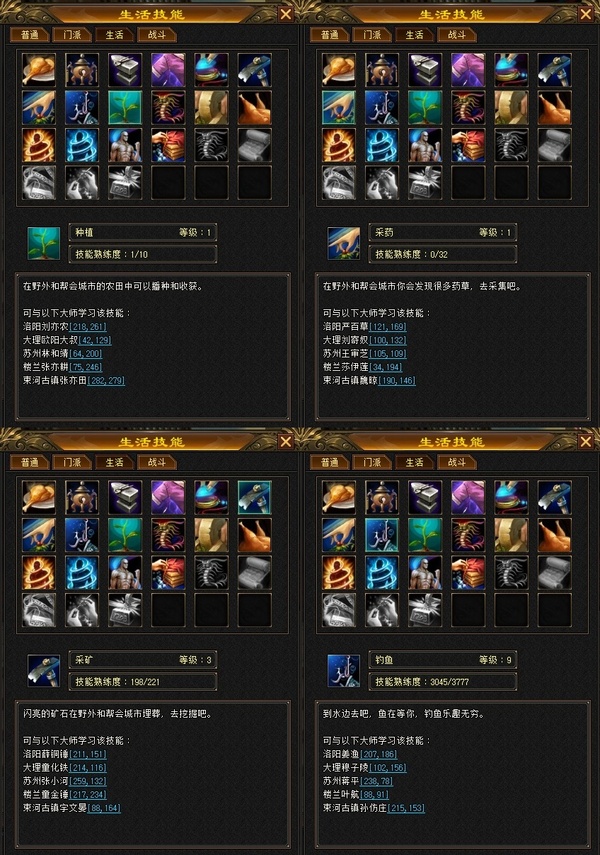Close the 采矿 skill panel
The image size is (600, 855).
click(285, 441)
